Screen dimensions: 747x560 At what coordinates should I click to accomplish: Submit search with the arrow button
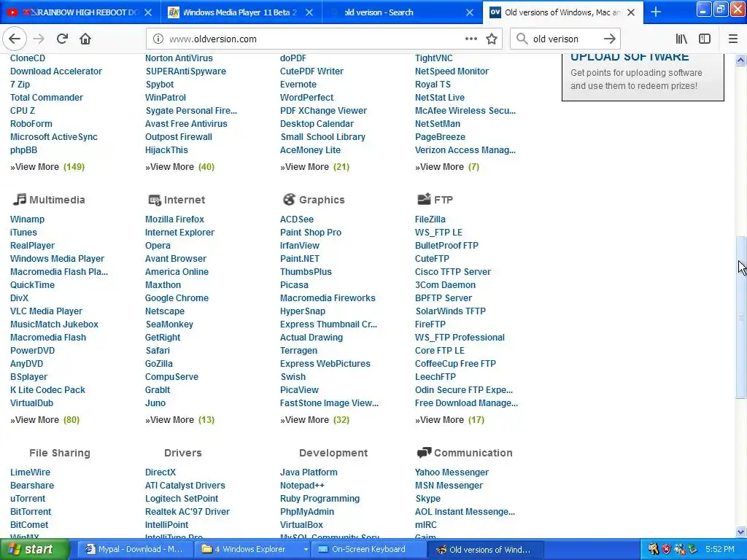point(609,39)
